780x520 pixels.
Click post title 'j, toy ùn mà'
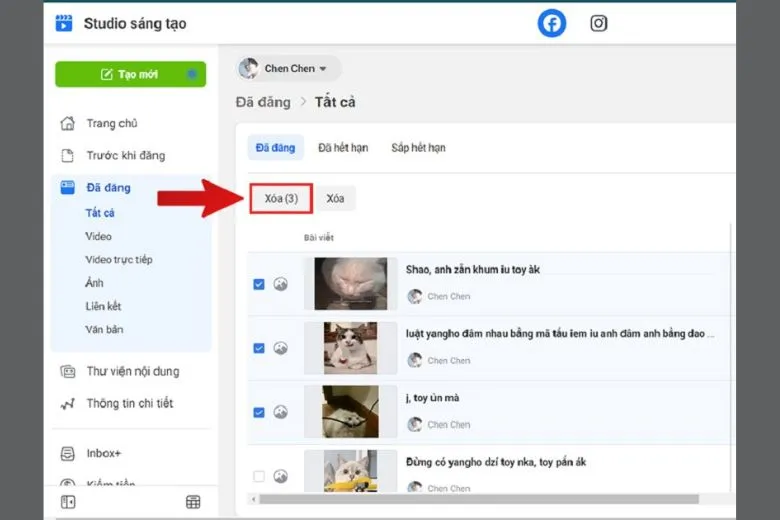point(432,398)
